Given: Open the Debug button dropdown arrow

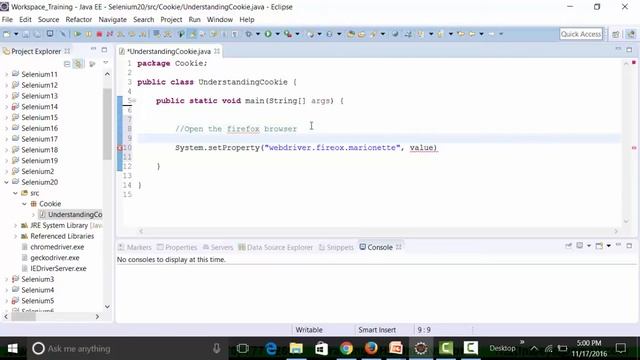Looking at the screenshot, I should point(258,34).
